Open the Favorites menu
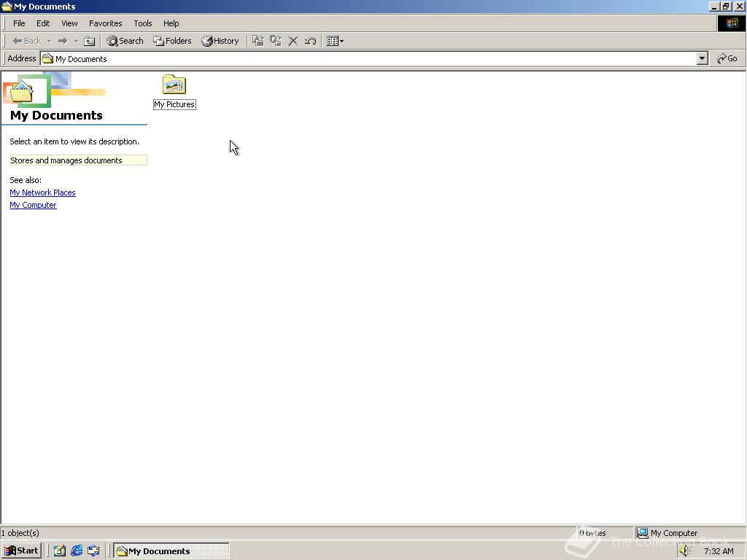 tap(105, 23)
